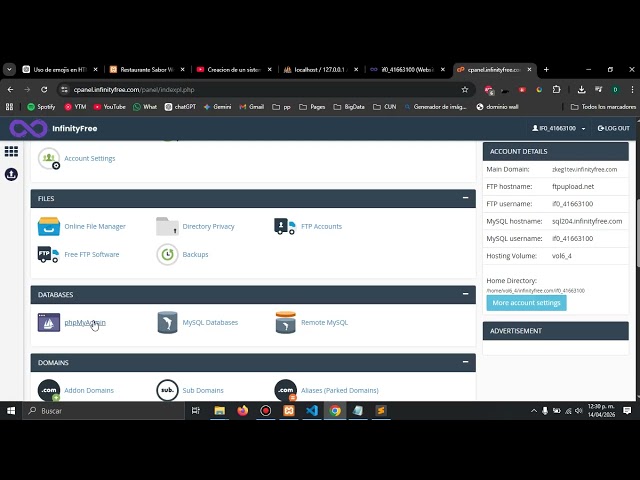Switch to Restaurante Sabor tab
Image resolution: width=640 pixels, height=480 pixels.
[147, 70]
